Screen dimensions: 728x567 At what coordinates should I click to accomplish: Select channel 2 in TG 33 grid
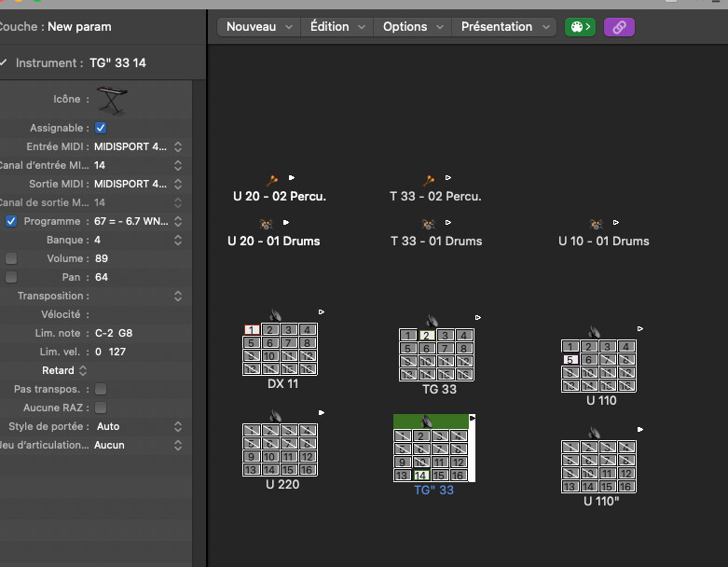click(427, 336)
